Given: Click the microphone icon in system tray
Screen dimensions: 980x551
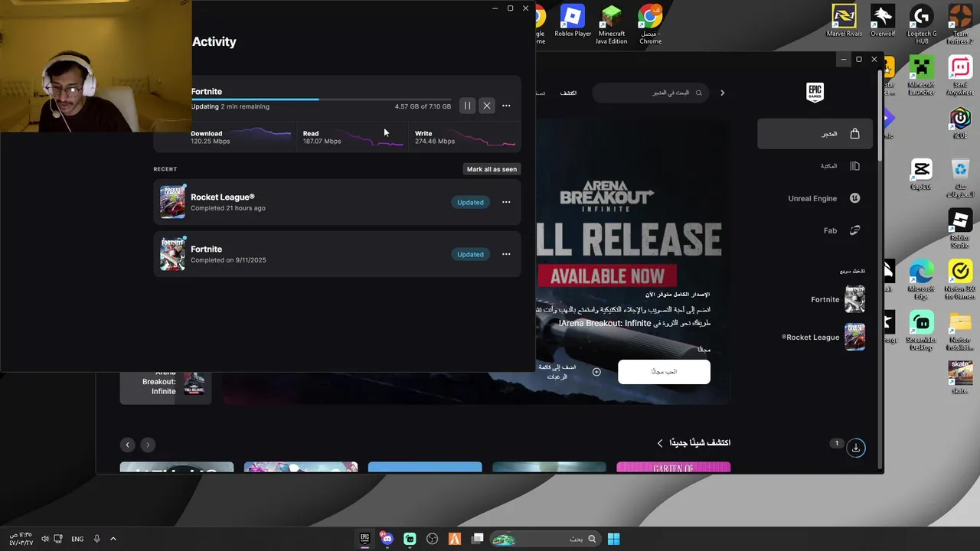Looking at the screenshot, I should pyautogui.click(x=96, y=539).
